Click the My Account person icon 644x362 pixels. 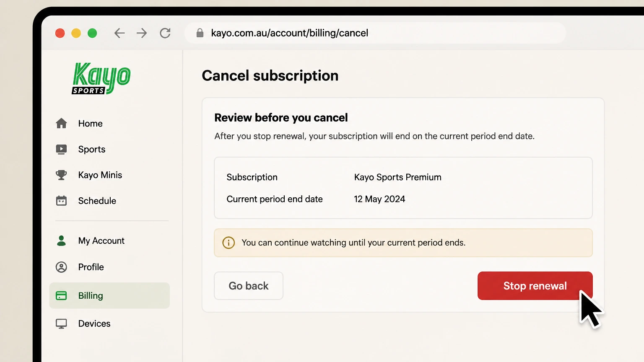pos(61,240)
